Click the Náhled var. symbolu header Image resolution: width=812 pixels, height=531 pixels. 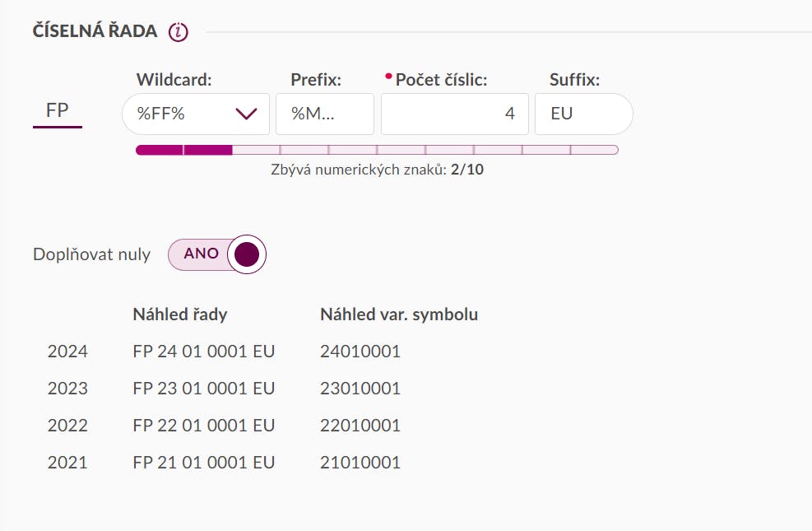coord(399,314)
